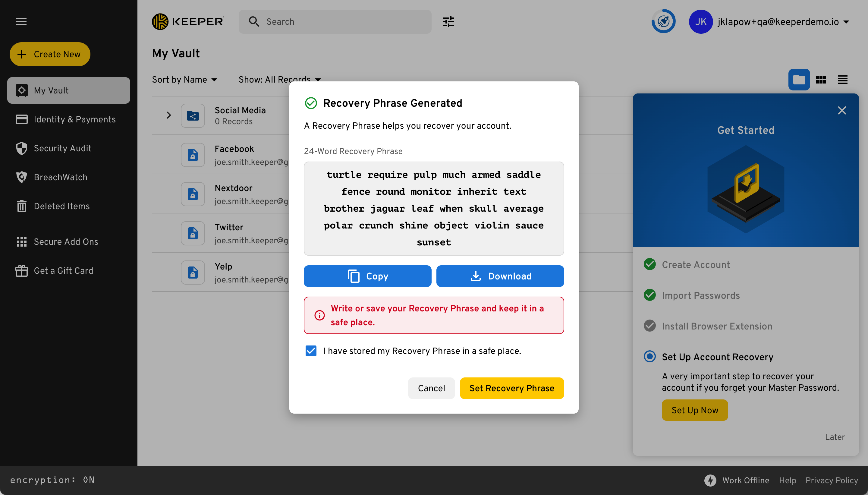The width and height of the screenshot is (868, 495).
Task: Click the hamburger menu icon
Action: [x=21, y=22]
